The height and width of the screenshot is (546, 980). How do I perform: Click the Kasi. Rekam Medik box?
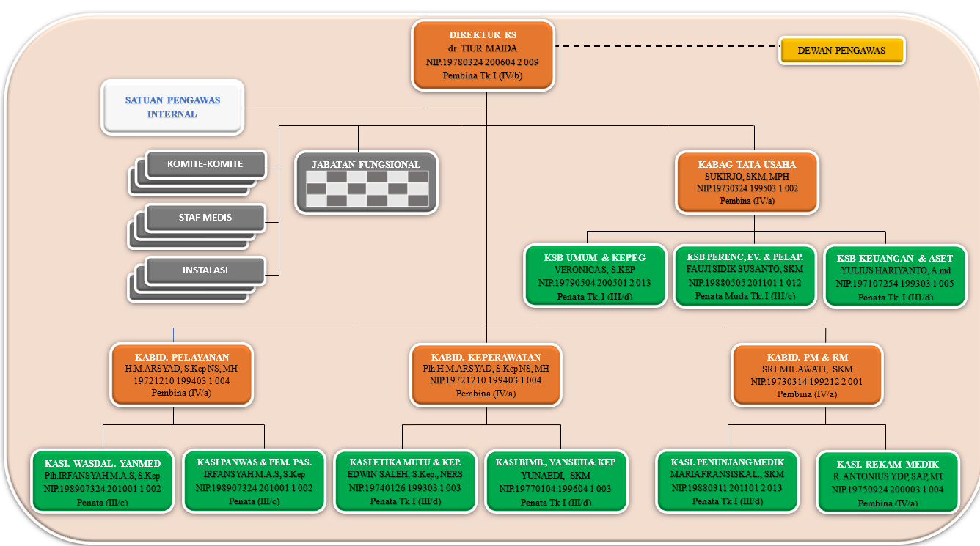click(887, 482)
